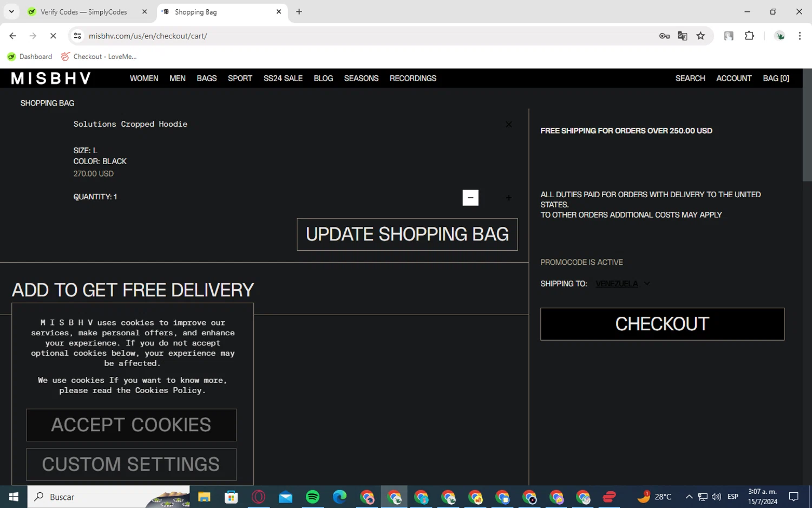This screenshot has height=508, width=812.
Task: Stop loading the page
Action: (53, 36)
